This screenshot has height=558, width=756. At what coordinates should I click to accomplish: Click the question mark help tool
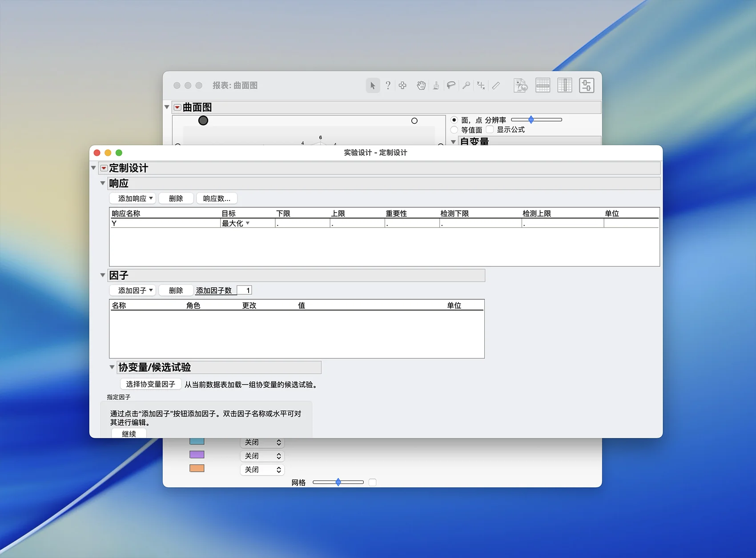[388, 85]
